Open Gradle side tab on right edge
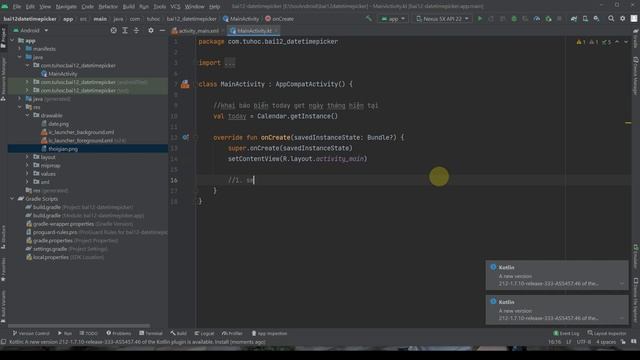Viewport: 640px width, 360px height. click(636, 39)
